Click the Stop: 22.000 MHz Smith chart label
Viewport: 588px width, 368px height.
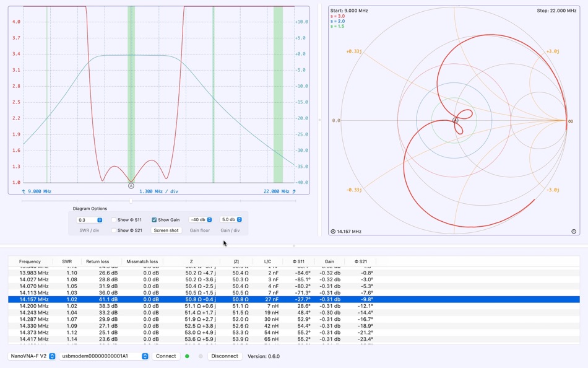(x=556, y=11)
